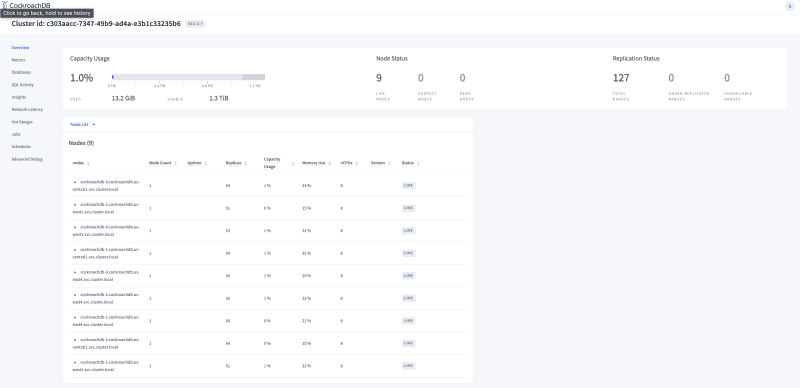Click vCPUs value in cockroachdb-1 us-central1 row
800x388 pixels.
click(341, 253)
